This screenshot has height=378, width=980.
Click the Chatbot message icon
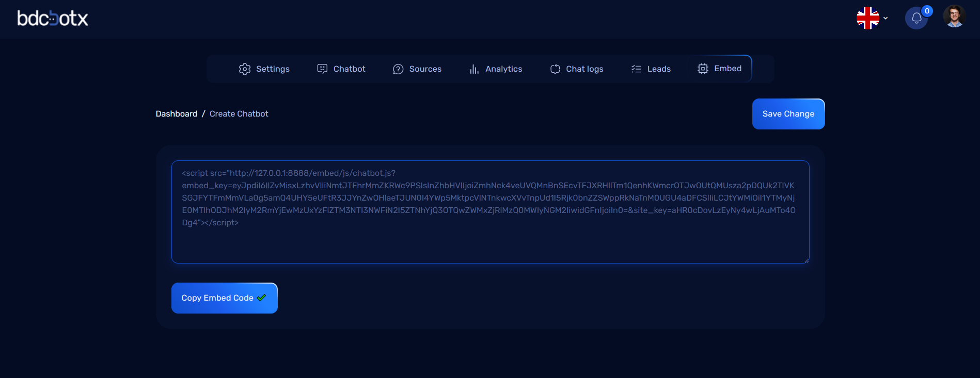(322, 69)
